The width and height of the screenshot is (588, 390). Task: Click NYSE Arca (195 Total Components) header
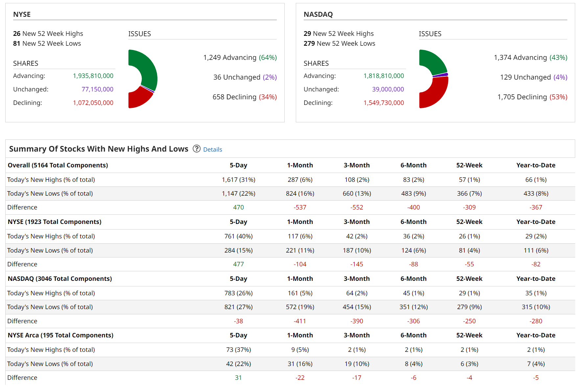point(60,335)
